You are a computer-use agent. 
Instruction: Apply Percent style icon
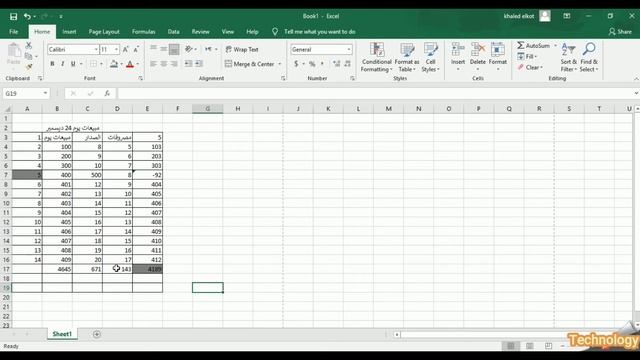(x=312, y=64)
